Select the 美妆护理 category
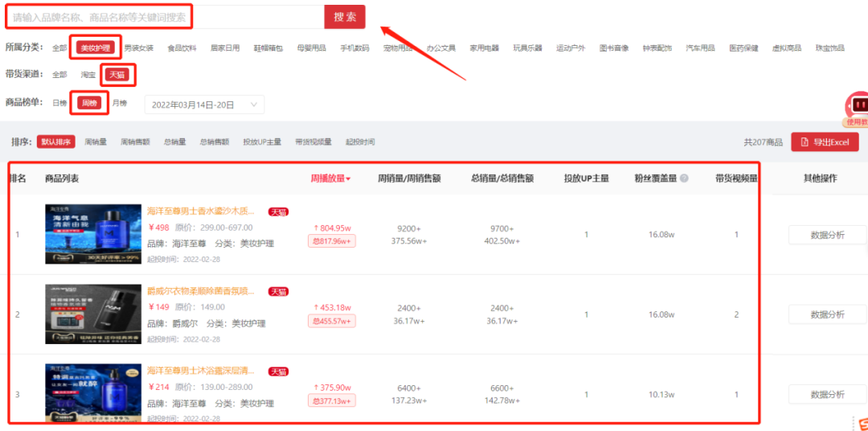 95,48
